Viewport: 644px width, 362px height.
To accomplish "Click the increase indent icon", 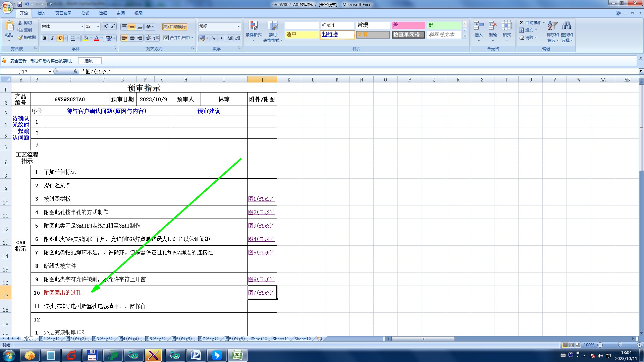I will tap(156, 38).
